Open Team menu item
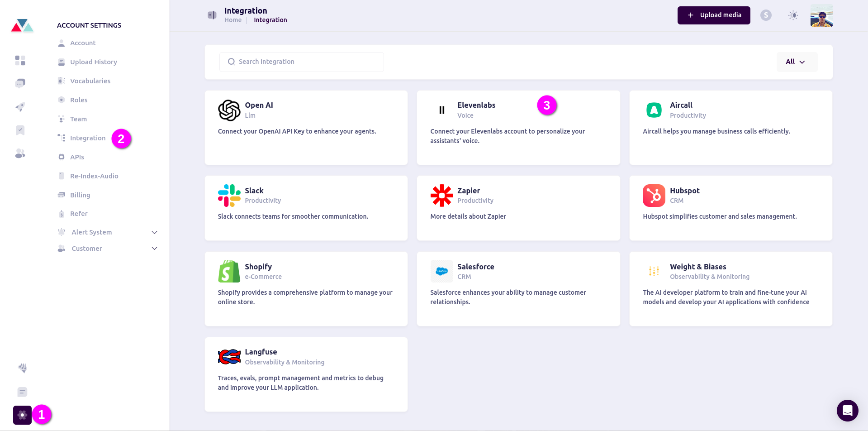This screenshot has width=868, height=431. coord(78,119)
